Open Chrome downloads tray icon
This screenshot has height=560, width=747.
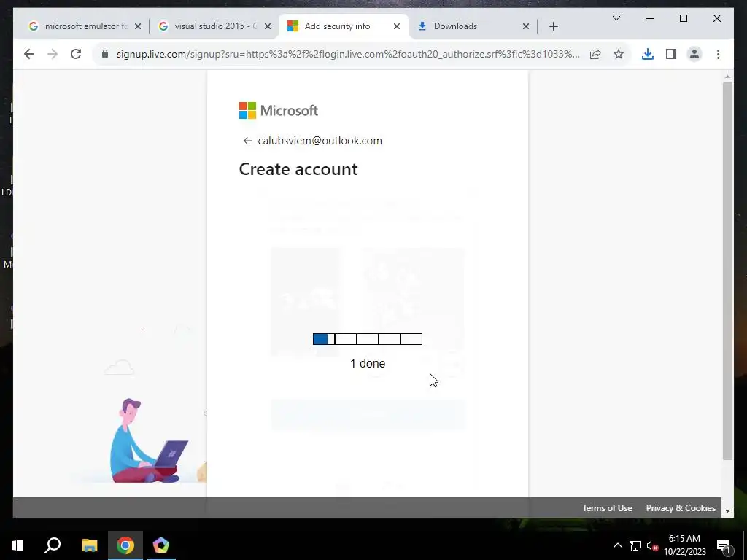pos(648,54)
